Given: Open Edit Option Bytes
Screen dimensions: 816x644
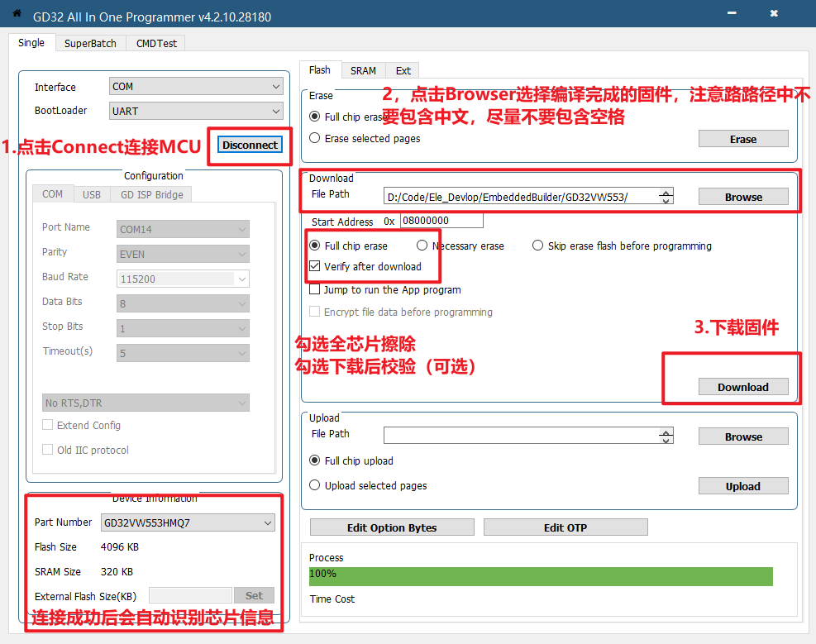Looking at the screenshot, I should (x=392, y=527).
